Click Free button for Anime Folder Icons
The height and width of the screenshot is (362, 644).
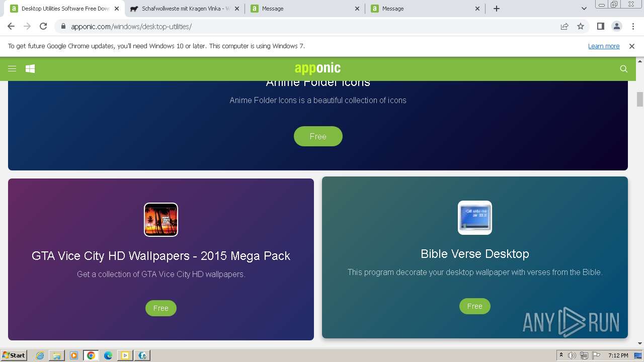pyautogui.click(x=318, y=136)
